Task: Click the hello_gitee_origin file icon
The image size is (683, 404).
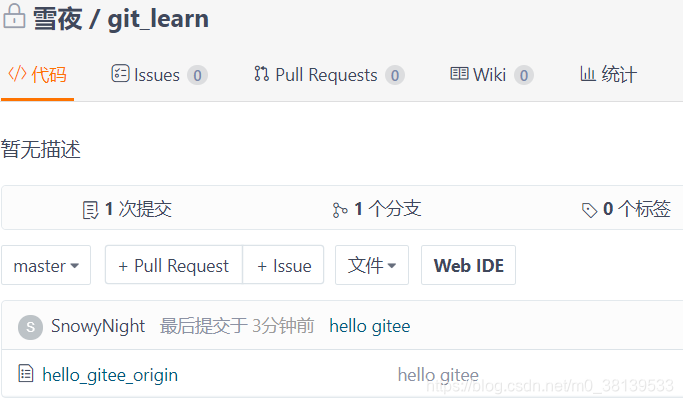Action: click(x=26, y=373)
